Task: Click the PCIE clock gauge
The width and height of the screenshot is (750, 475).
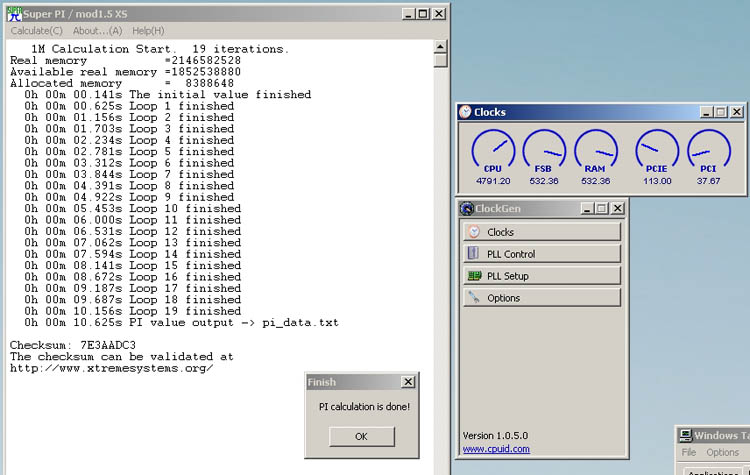Action: (657, 151)
